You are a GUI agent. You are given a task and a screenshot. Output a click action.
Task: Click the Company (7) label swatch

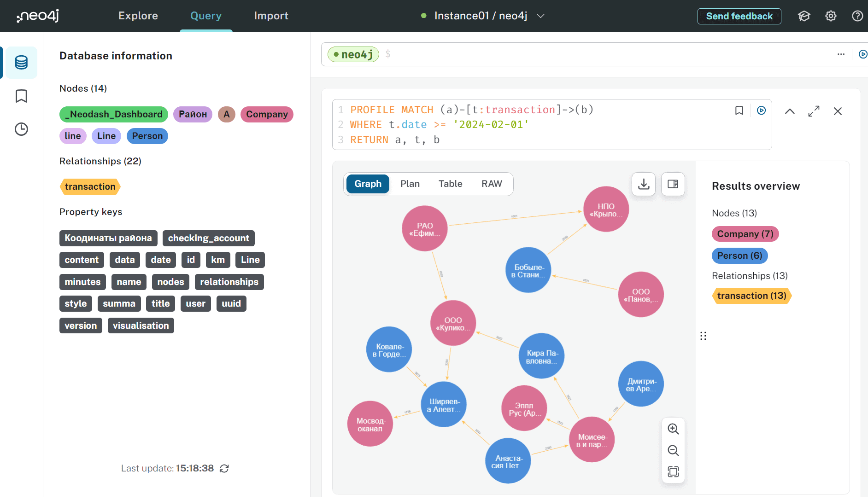pos(745,234)
